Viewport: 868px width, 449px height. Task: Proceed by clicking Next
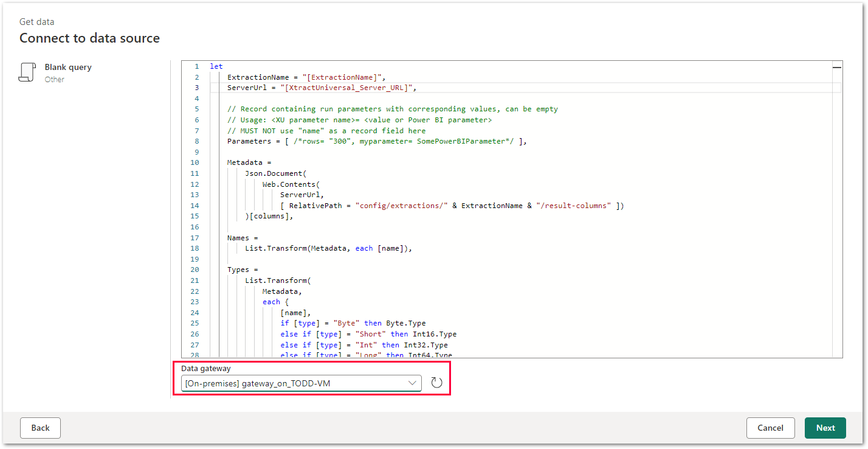tap(825, 428)
